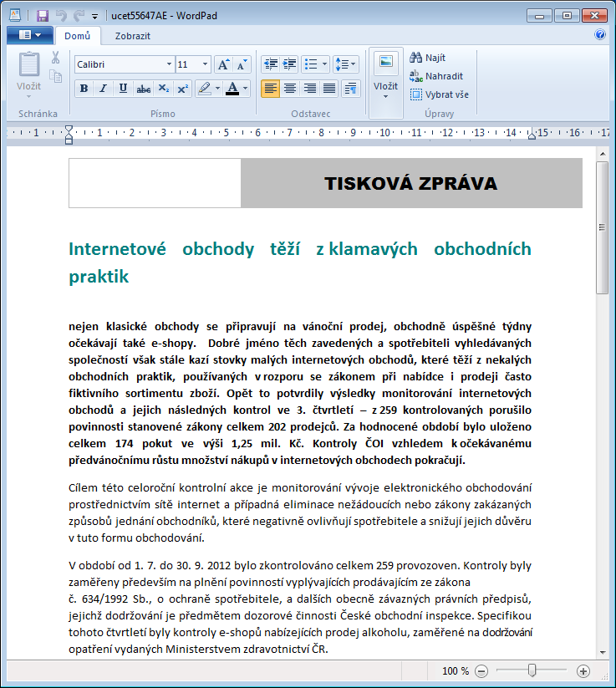616x688 pixels.
Task: Click the shrink font size icon
Action: pyautogui.click(x=242, y=65)
